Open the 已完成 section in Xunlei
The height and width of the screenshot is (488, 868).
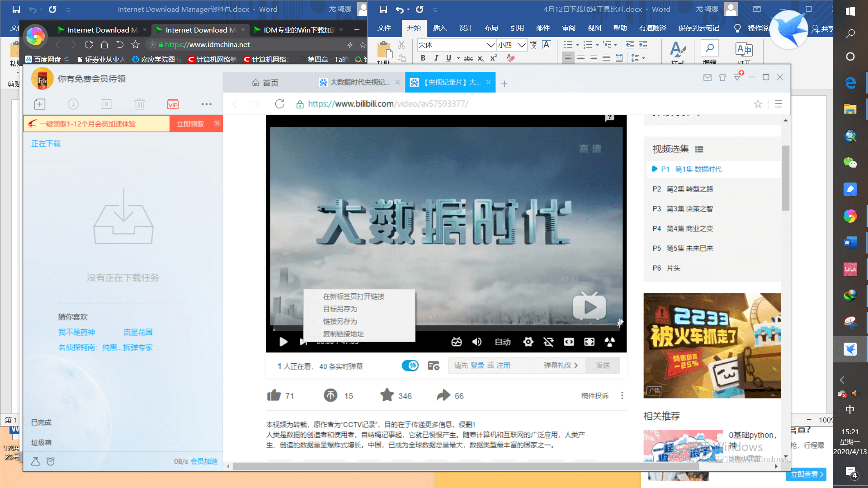click(41, 422)
